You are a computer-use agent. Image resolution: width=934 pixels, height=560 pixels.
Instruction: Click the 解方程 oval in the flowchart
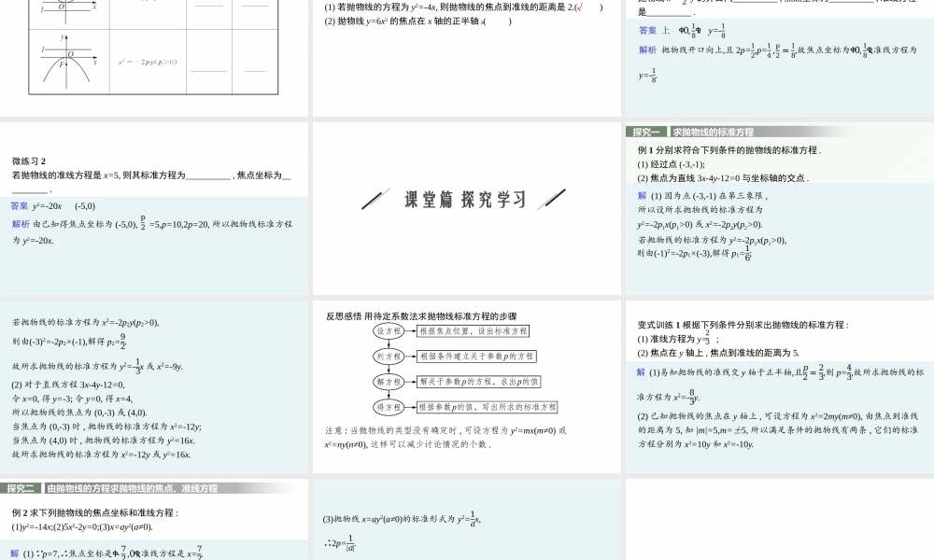[388, 382]
